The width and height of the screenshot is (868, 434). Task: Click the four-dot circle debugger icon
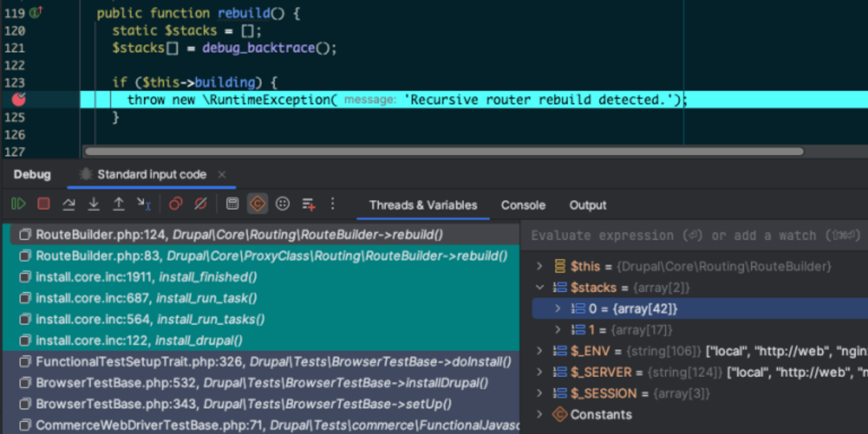click(x=283, y=204)
